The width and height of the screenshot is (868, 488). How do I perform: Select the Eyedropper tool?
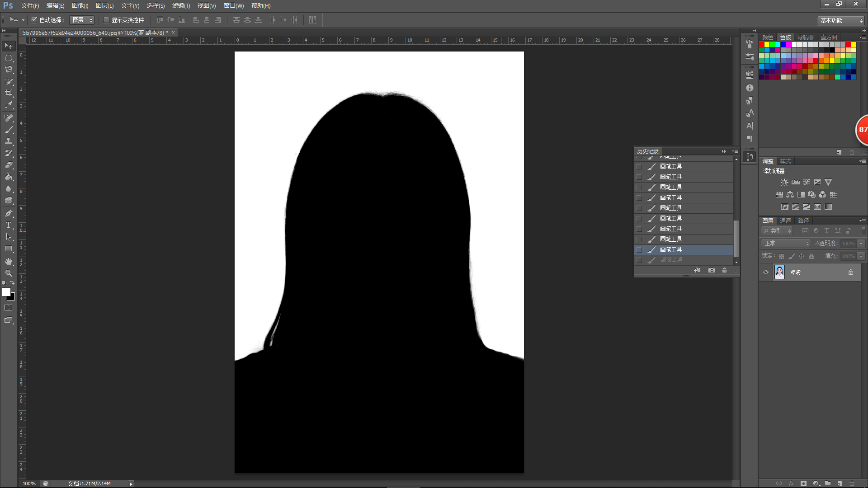tap(9, 105)
